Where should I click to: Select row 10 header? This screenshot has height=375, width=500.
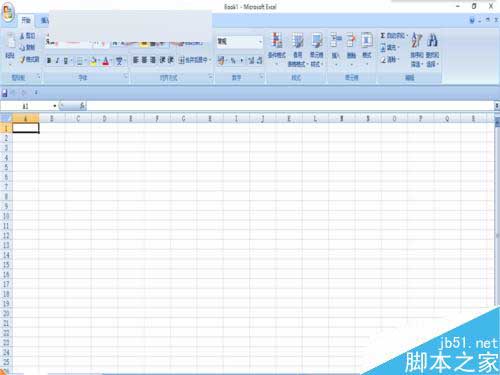[6, 216]
